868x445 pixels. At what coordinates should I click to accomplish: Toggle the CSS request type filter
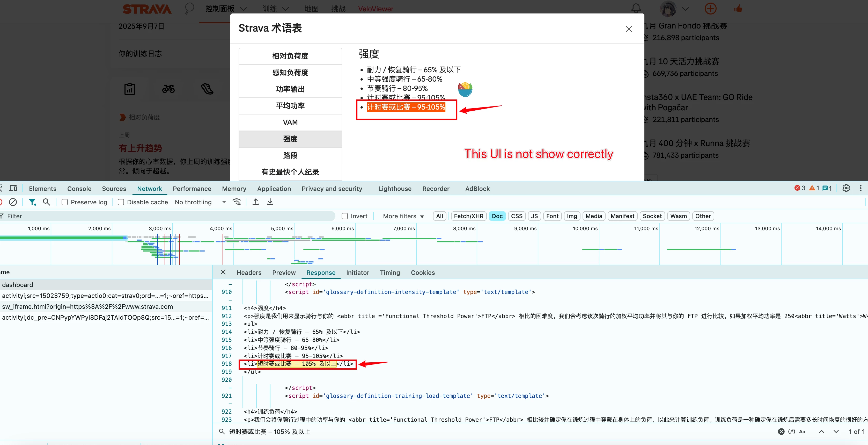[517, 216]
